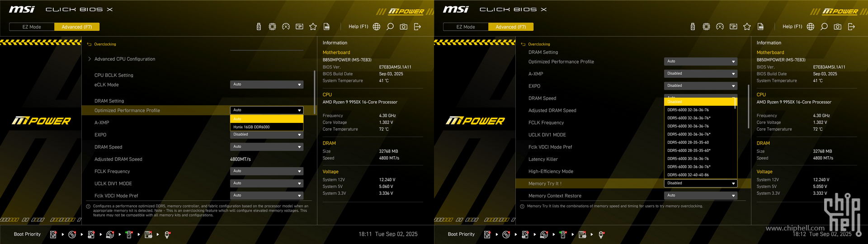Open the log file icon in left BIOS

(x=326, y=27)
